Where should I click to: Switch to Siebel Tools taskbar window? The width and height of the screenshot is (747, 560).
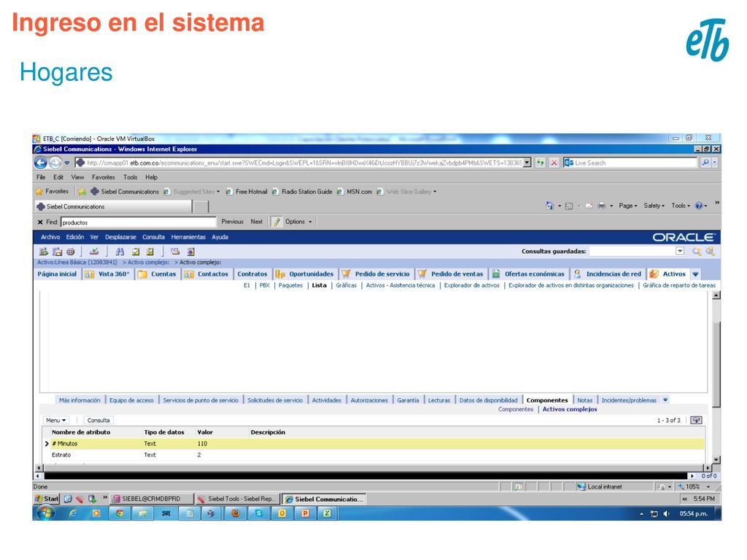click(237, 499)
